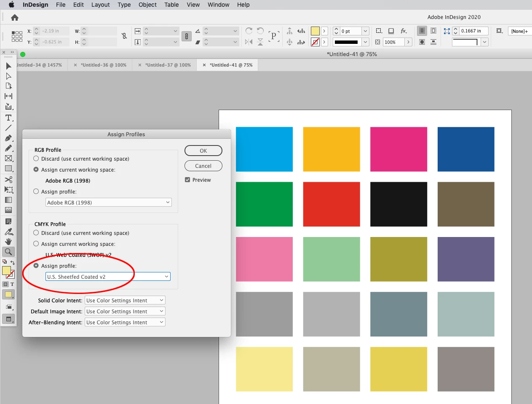Image resolution: width=532 pixels, height=404 pixels.
Task: Select the Rectangle Frame tool
Action: 8,158
